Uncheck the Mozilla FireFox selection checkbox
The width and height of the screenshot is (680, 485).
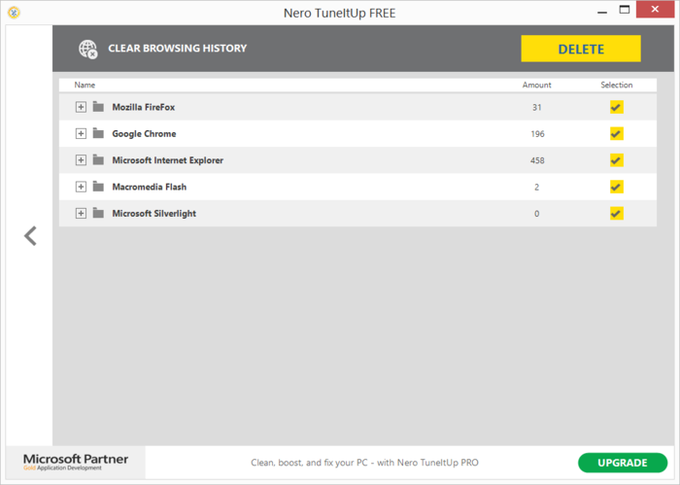[616, 107]
